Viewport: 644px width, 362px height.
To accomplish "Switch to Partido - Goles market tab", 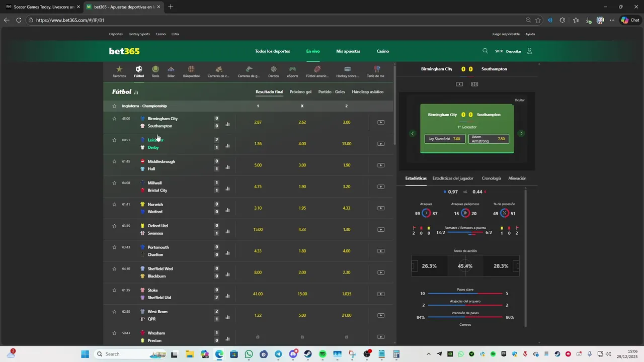I will click(x=332, y=92).
